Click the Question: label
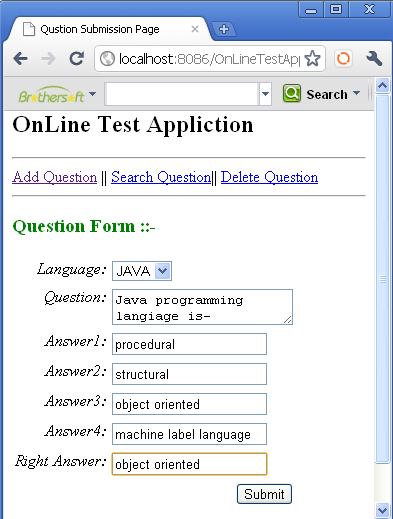 [75, 297]
